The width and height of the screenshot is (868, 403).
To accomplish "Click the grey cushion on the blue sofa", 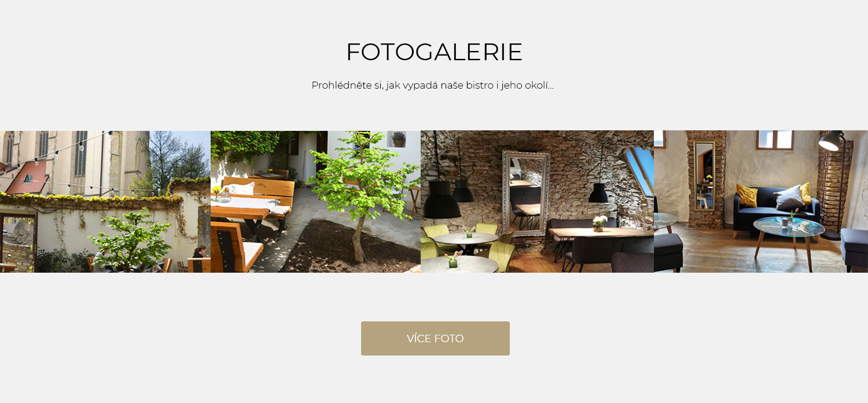I will tap(789, 197).
